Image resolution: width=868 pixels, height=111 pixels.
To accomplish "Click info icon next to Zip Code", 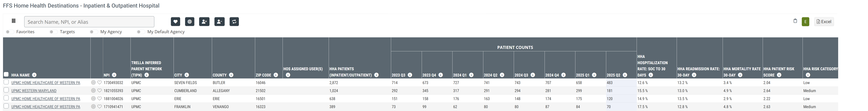I will [x=276, y=75].
